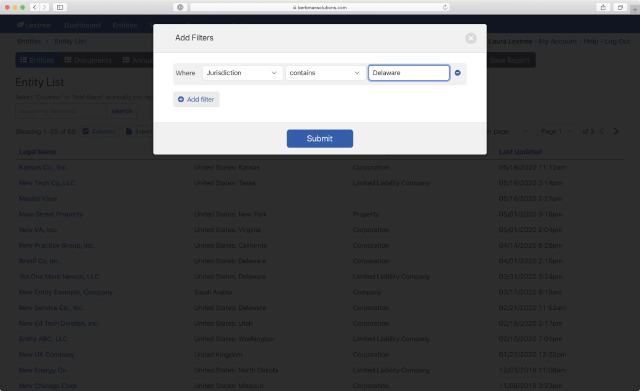This screenshot has width=640, height=391.
Task: Open the Entity ABC, LLC entity
Action: [43, 339]
